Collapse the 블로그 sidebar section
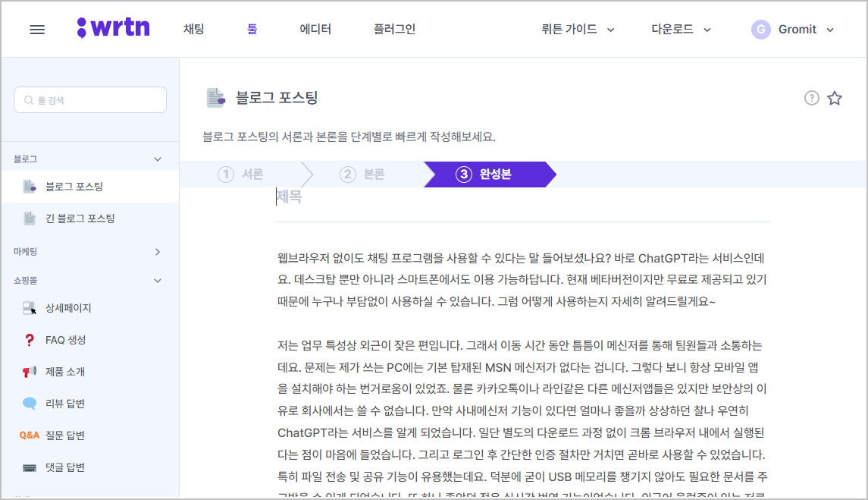This screenshot has height=500, width=868. pyautogui.click(x=157, y=158)
